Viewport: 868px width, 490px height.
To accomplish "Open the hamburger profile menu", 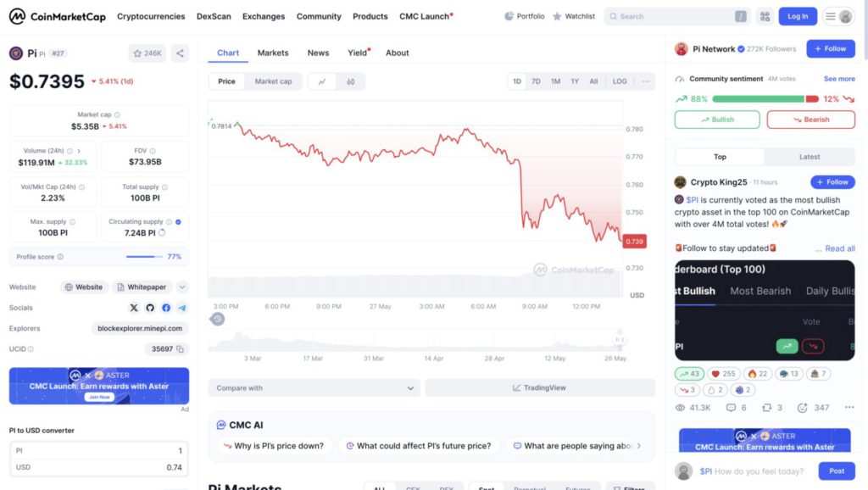I will 838,16.
